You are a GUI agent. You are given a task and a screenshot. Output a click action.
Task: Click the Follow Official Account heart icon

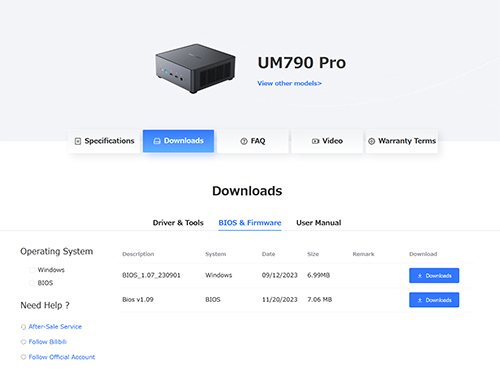point(23,357)
